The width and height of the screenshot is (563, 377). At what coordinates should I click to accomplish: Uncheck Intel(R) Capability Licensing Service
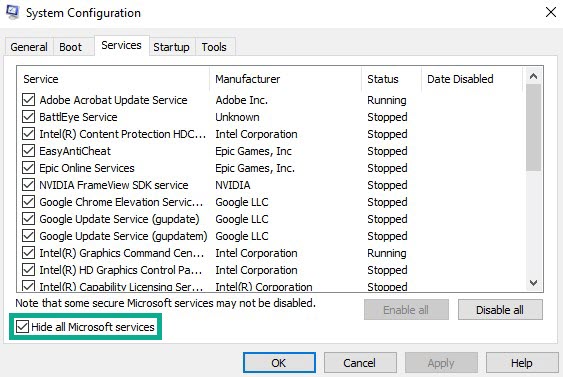tap(28, 286)
